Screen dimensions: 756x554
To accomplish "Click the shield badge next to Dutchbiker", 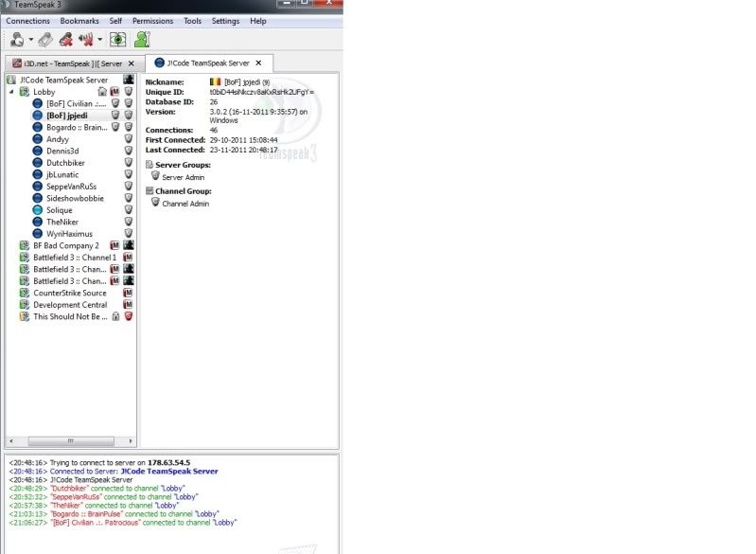I will 129,163.
